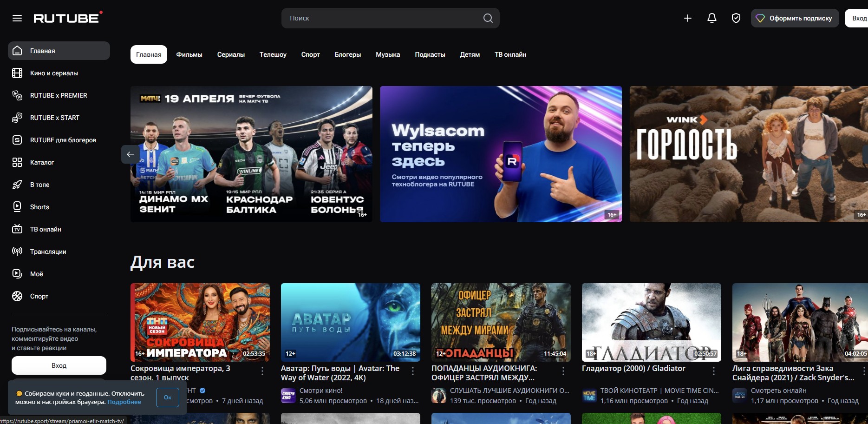Viewport: 868px width, 424px height.
Task: Open the Подкасты tab
Action: [x=430, y=54]
